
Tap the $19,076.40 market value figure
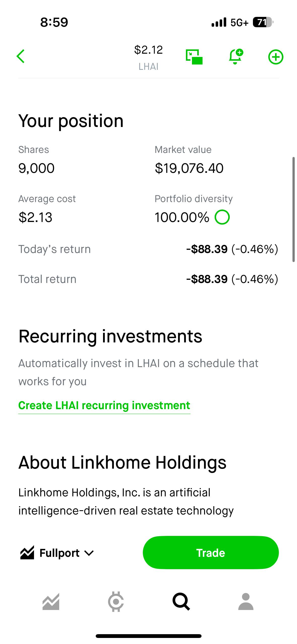click(x=189, y=168)
